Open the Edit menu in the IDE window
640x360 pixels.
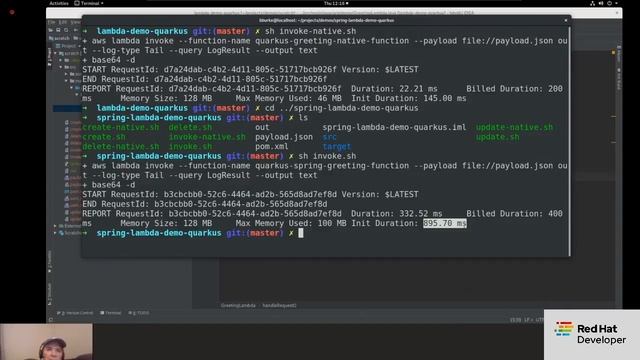click(62, 22)
